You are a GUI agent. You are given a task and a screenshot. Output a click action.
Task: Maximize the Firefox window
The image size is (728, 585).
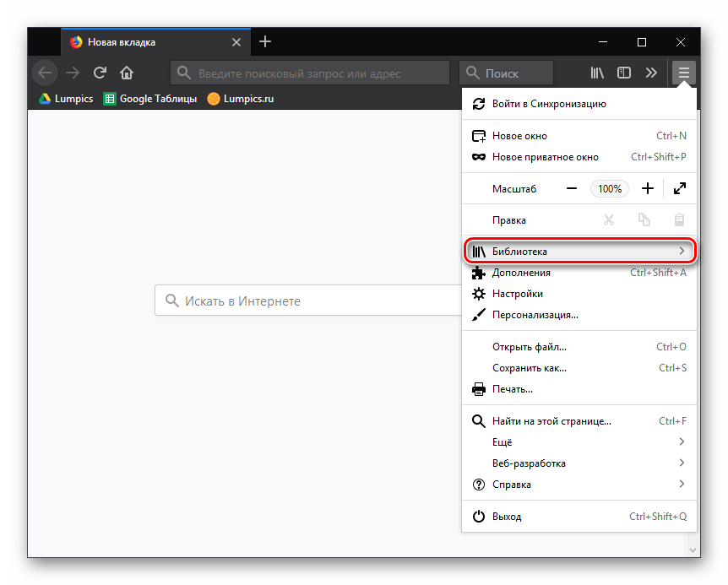(642, 42)
